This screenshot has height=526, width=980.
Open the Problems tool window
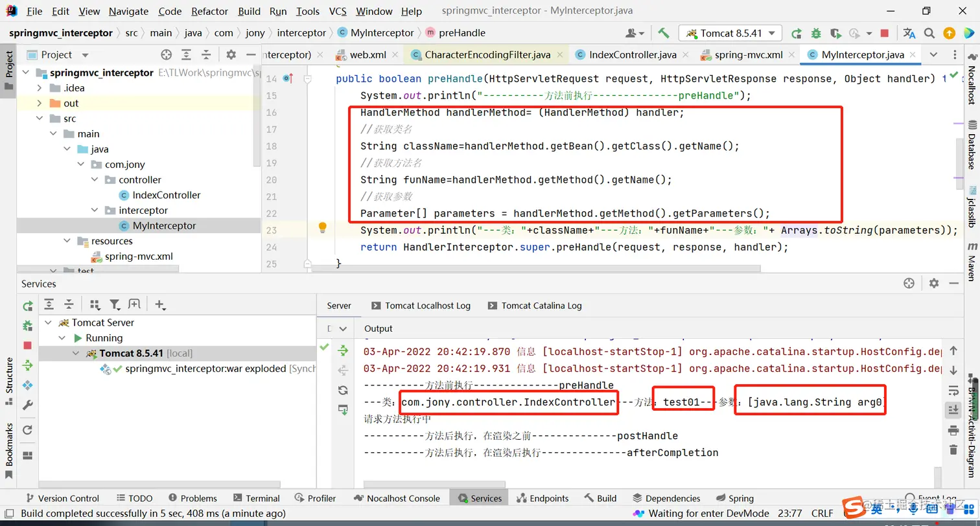pyautogui.click(x=192, y=498)
